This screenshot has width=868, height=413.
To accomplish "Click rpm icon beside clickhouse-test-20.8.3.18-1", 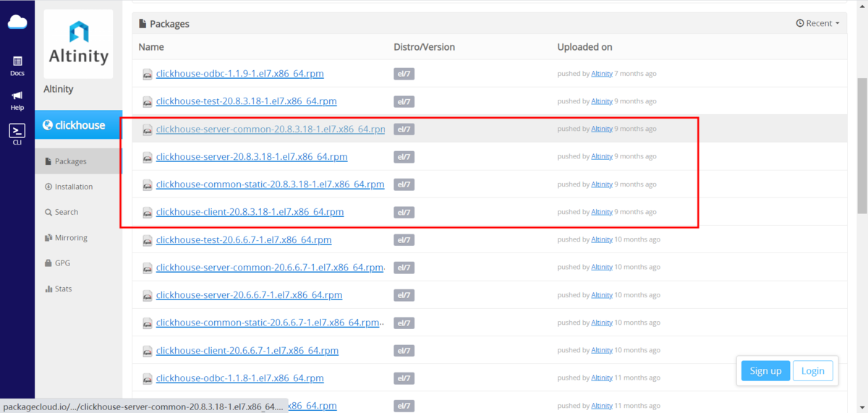I will pos(148,101).
